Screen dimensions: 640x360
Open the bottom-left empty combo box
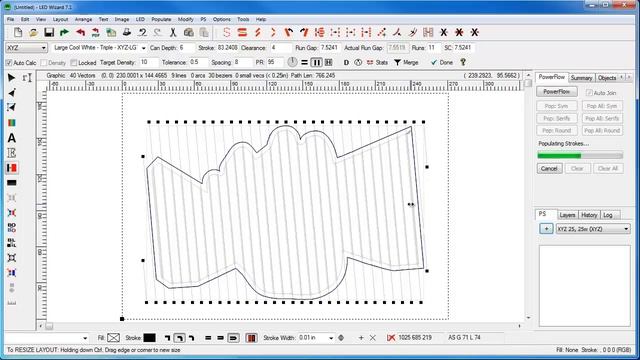[x=46, y=338]
